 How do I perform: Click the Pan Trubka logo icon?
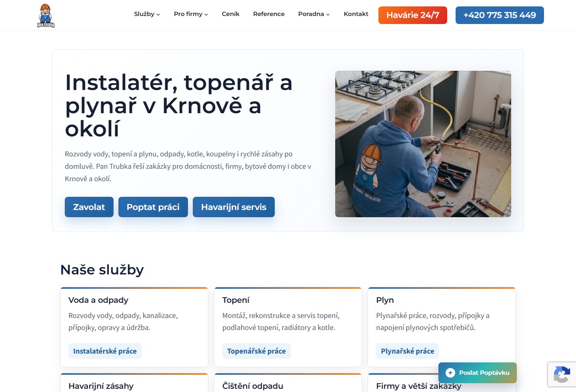46,16
